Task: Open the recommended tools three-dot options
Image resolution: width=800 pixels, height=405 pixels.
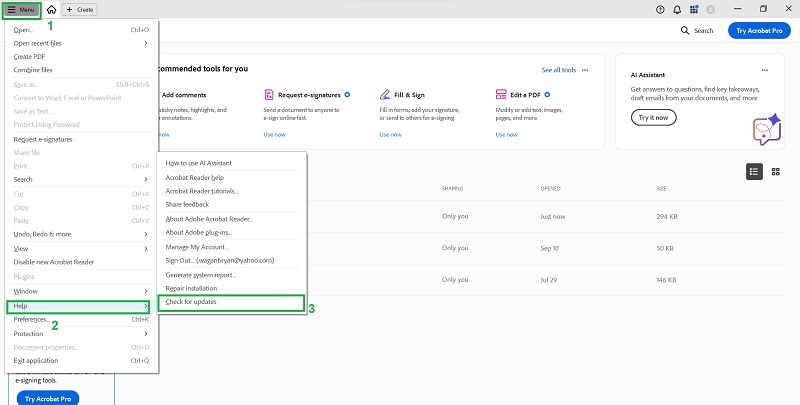Action: point(585,70)
